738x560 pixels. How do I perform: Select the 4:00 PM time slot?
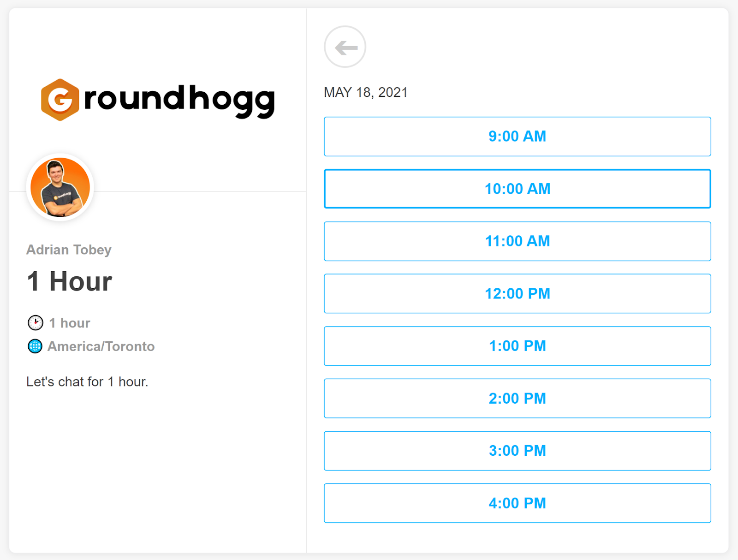[x=518, y=503]
